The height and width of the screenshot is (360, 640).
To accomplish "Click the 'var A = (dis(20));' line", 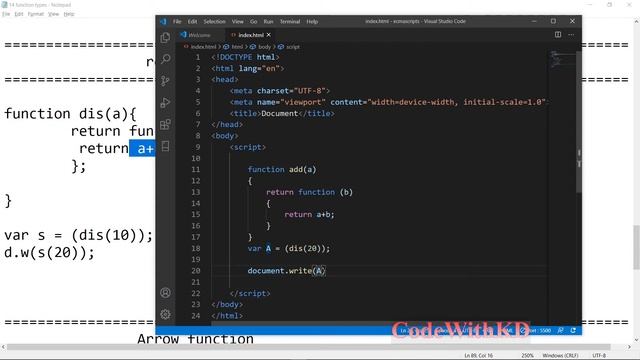I will (289, 248).
